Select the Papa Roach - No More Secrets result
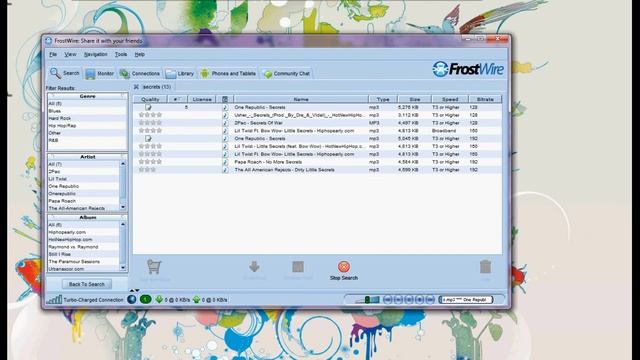The height and width of the screenshot is (360, 640). [x=317, y=162]
